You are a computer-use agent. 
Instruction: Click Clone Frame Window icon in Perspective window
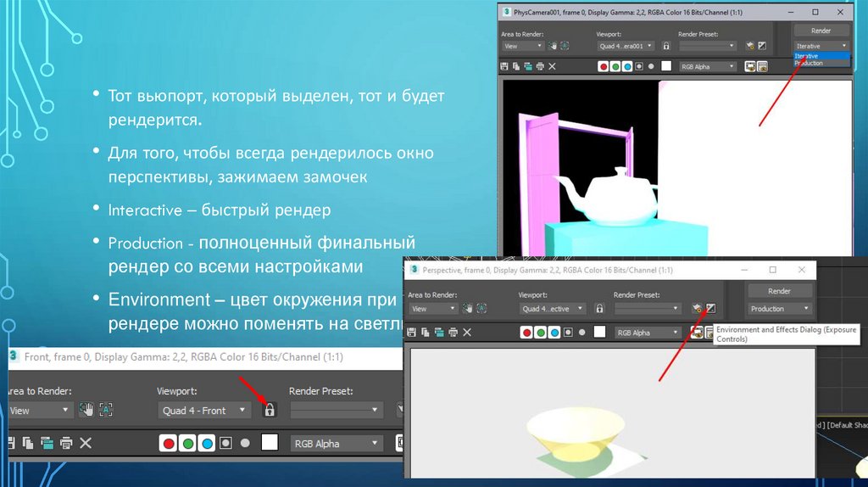point(439,333)
